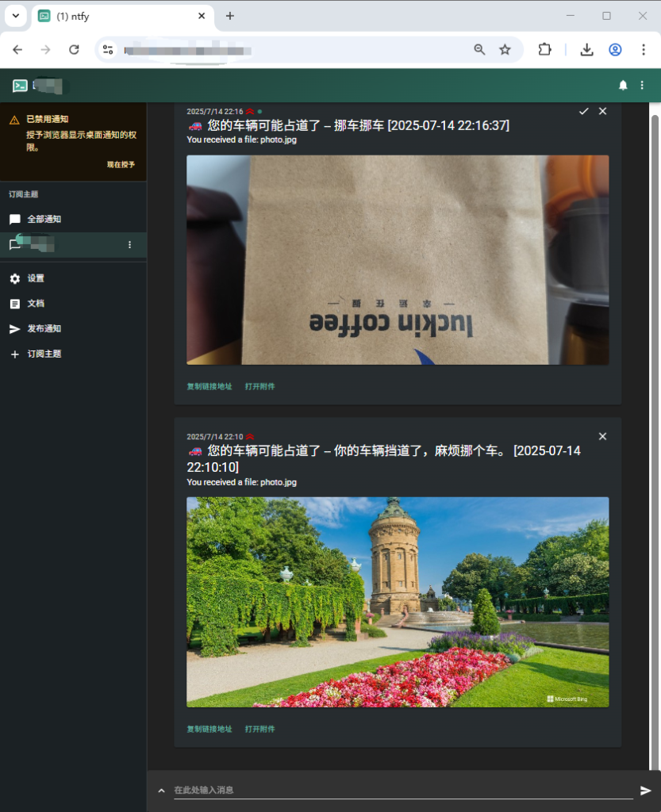The image size is (661, 812).
Task: Select 发布通知 publish notification item
Action: pyautogui.click(x=44, y=329)
